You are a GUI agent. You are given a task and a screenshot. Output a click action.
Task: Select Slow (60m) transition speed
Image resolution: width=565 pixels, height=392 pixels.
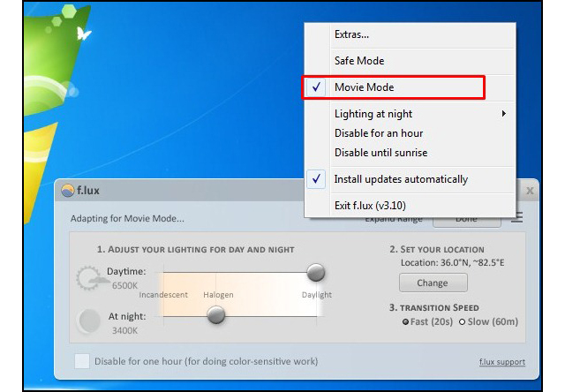coord(488,321)
